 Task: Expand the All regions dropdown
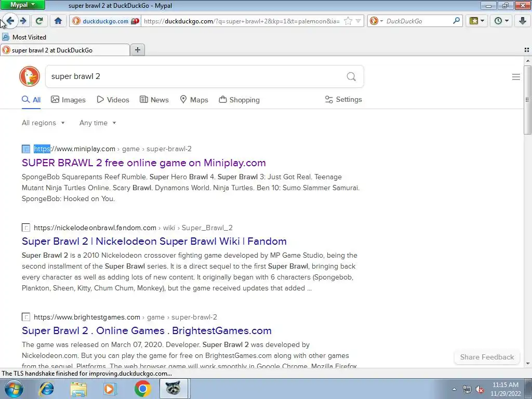(x=43, y=123)
